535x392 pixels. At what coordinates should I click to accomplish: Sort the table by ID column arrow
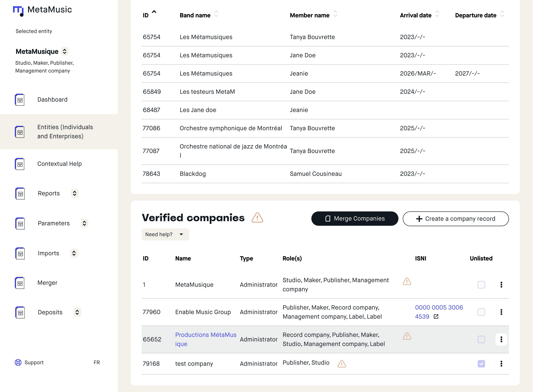pos(154,12)
